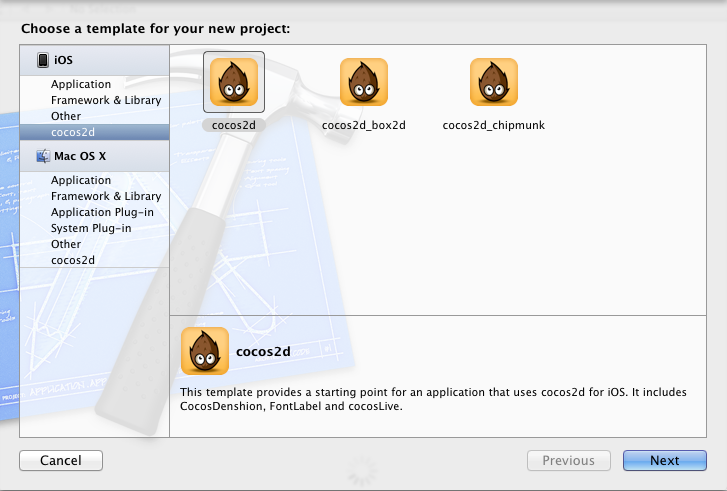The image size is (727, 491).
Task: Click the Mac OS X Finder icon
Action: (43, 156)
